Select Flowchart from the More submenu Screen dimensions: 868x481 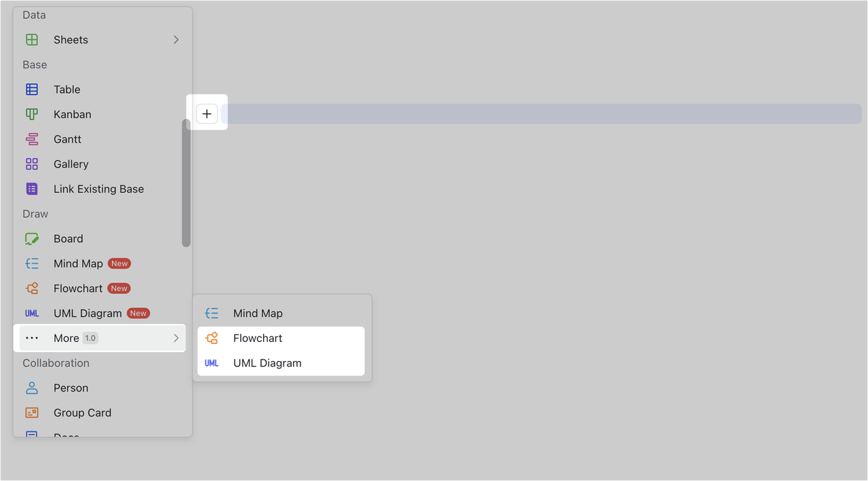click(258, 338)
